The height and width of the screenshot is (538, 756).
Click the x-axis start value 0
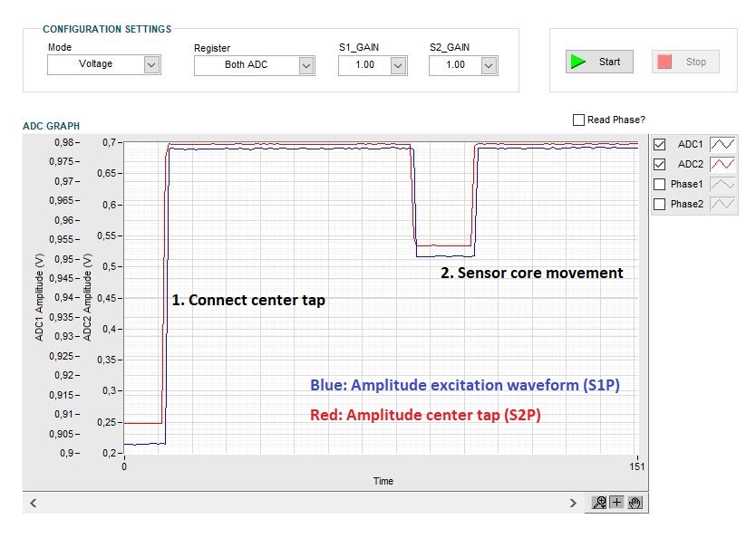[x=124, y=466]
